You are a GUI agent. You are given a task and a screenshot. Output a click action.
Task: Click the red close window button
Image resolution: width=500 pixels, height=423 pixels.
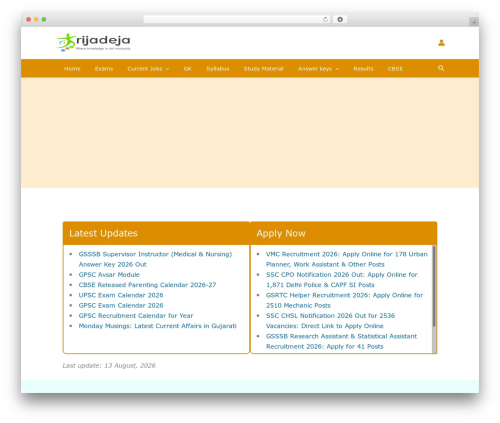29,19
